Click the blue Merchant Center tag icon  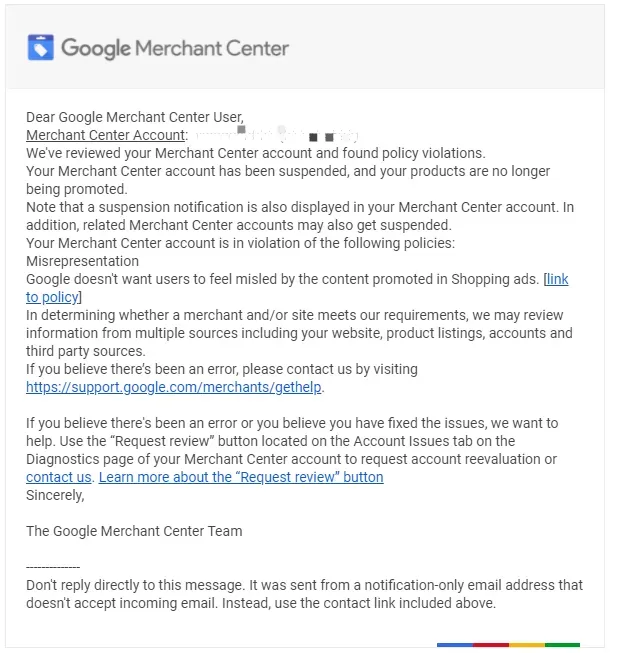click(x=40, y=47)
